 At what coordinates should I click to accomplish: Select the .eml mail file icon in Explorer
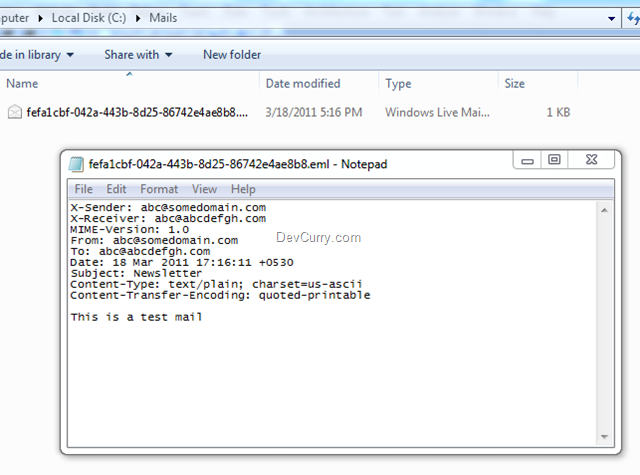15,112
